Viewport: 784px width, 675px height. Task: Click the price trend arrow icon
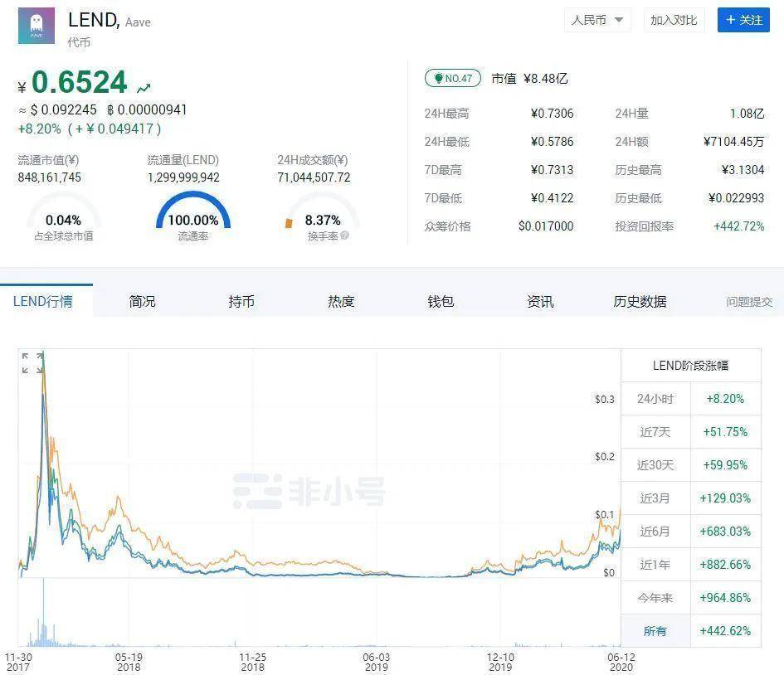[x=144, y=89]
